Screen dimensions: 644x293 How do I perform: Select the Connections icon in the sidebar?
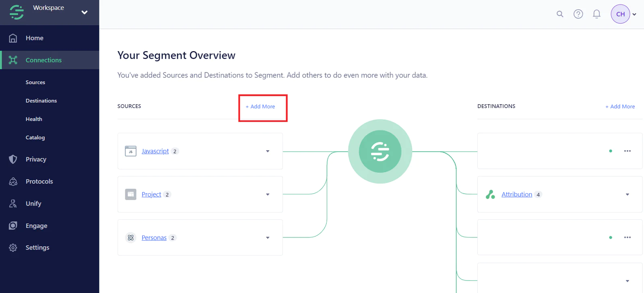[x=13, y=60]
